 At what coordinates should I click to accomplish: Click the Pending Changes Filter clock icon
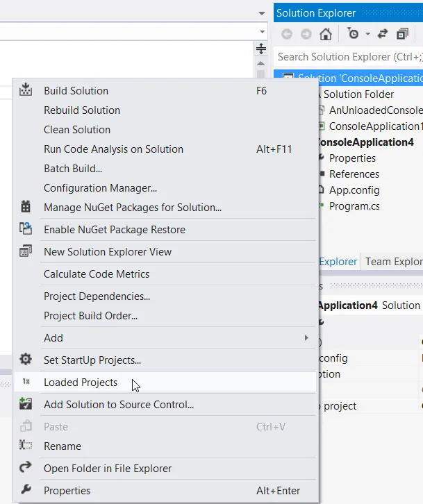point(353,33)
